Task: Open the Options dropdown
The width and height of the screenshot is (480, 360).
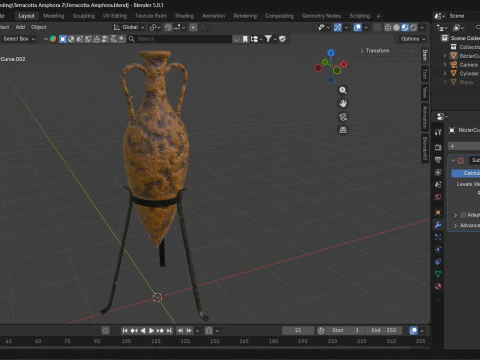Action: tap(413, 39)
